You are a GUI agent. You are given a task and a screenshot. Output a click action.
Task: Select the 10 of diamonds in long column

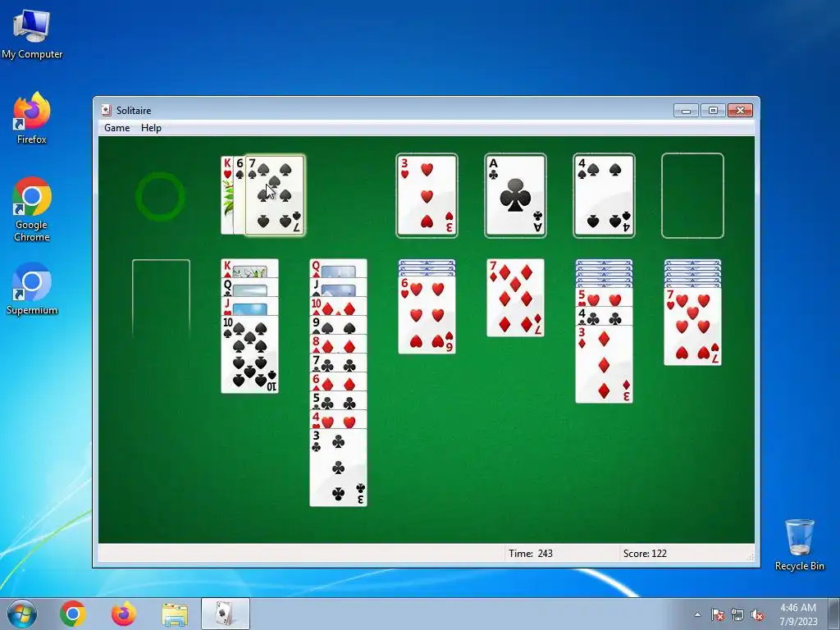[x=339, y=307]
